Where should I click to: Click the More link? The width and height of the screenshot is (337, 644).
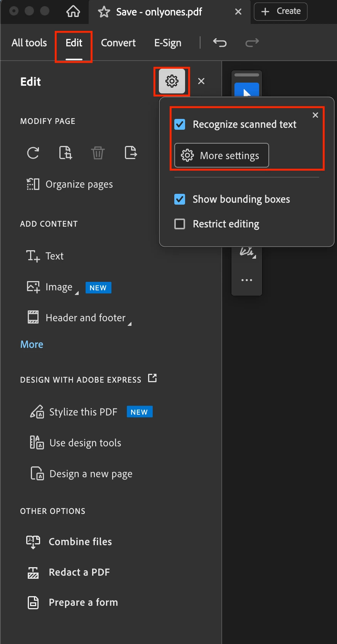(32, 344)
